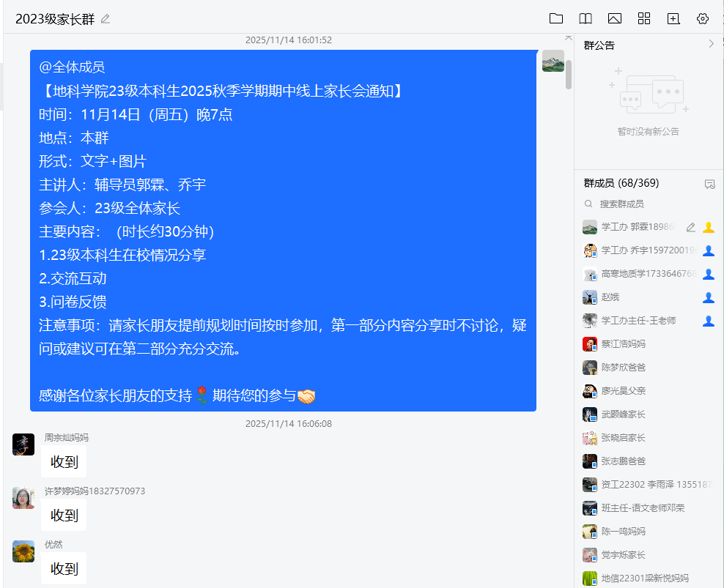This screenshot has height=588, width=724.
Task: Open the group files folder icon
Action: click(556, 19)
